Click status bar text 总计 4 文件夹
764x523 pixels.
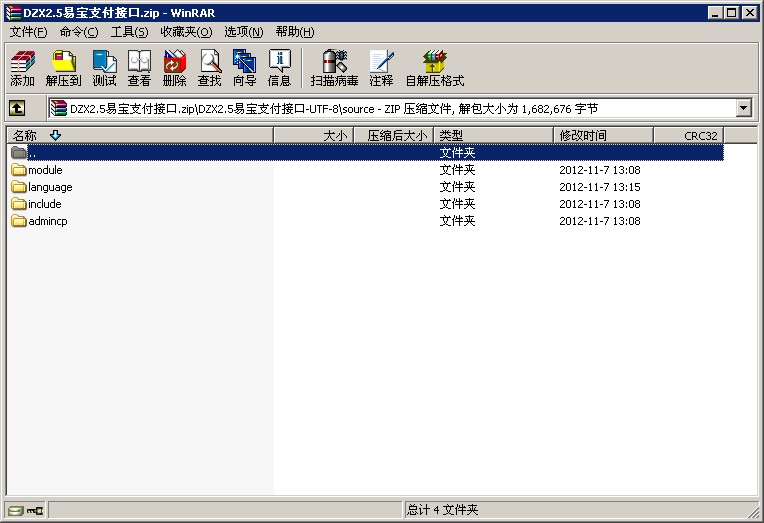click(x=443, y=510)
